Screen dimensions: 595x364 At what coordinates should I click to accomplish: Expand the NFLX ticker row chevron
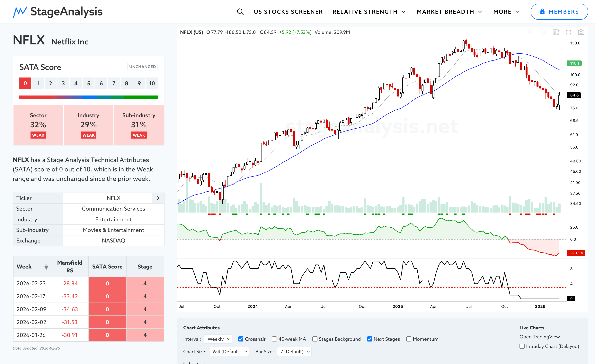pos(158,198)
